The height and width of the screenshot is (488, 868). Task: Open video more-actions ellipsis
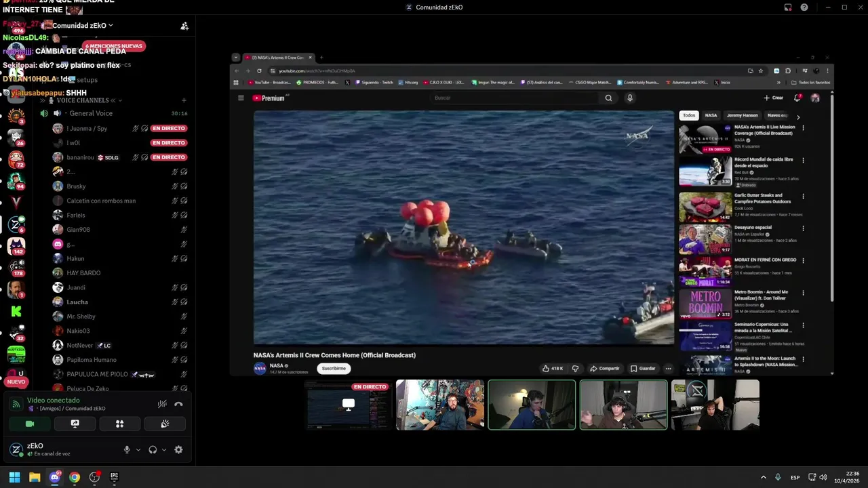(x=668, y=369)
